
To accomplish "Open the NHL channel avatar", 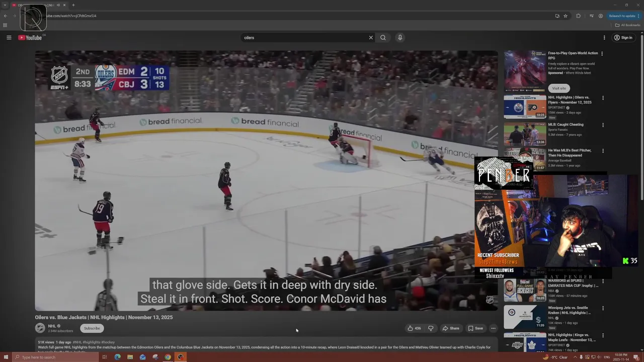I will (40, 328).
